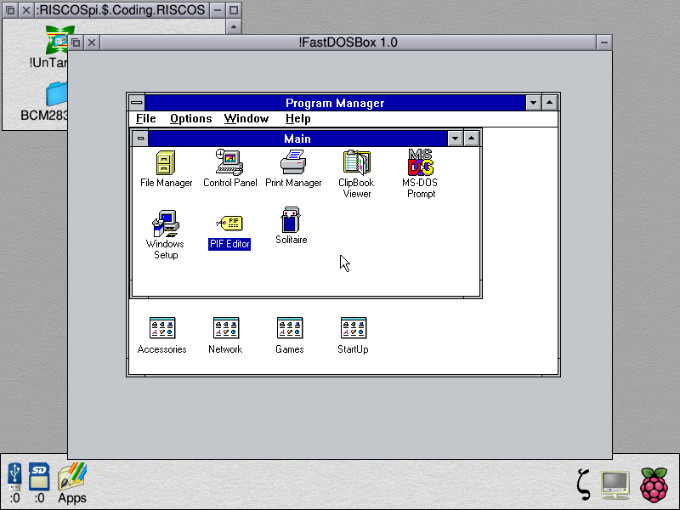Select the Solitaire icon

pos(291,226)
